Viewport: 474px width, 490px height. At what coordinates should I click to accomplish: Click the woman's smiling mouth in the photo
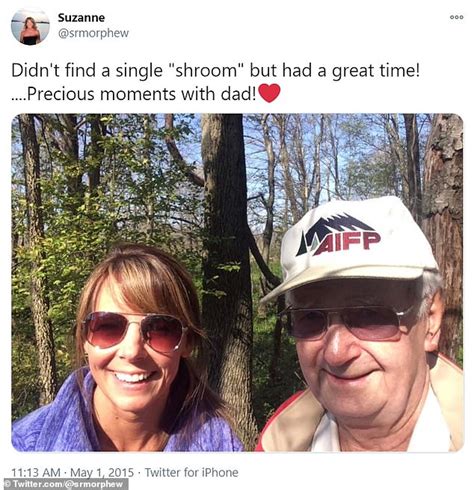pos(131,378)
